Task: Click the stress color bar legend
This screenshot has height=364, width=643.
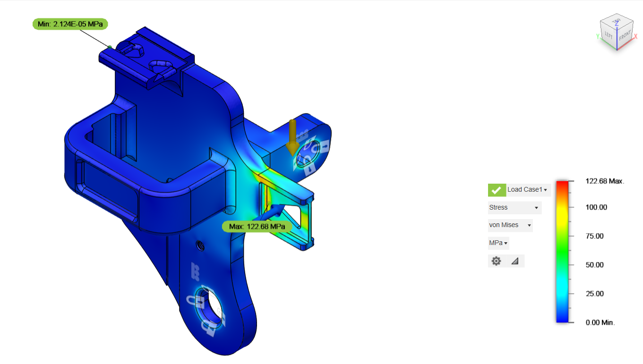Action: pos(562,252)
